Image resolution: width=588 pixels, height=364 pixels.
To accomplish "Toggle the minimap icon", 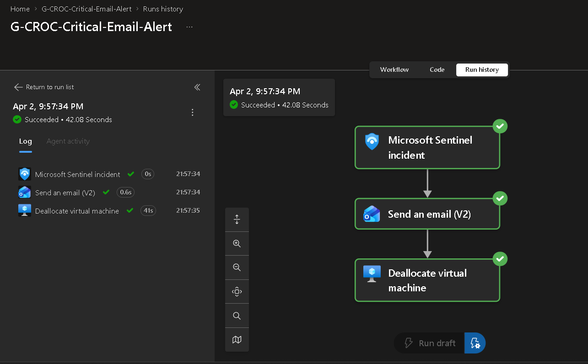I will (x=237, y=340).
